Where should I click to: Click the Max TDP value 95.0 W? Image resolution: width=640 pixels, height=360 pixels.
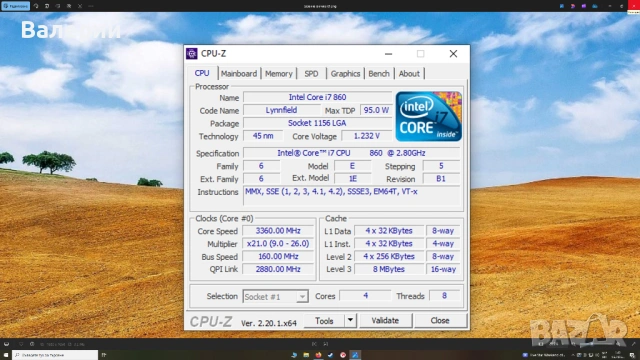(x=376, y=110)
